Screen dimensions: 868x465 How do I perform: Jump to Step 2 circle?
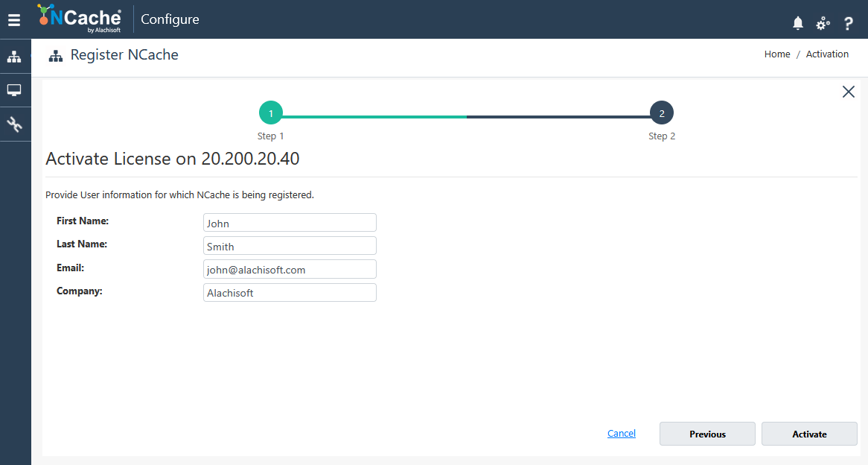661,113
